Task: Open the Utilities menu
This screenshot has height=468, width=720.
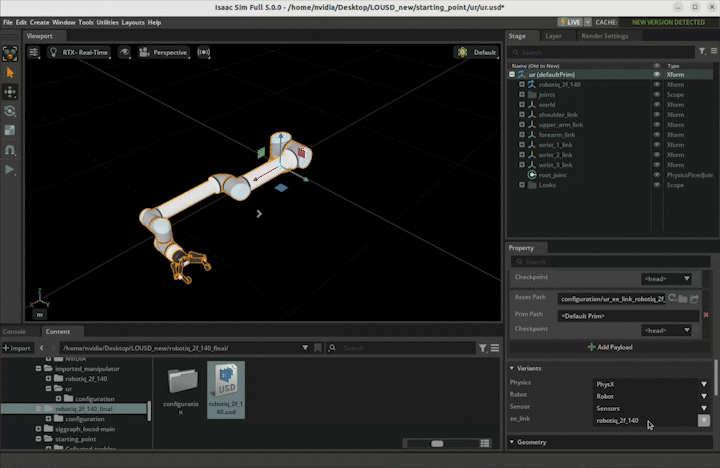Action: coord(107,22)
